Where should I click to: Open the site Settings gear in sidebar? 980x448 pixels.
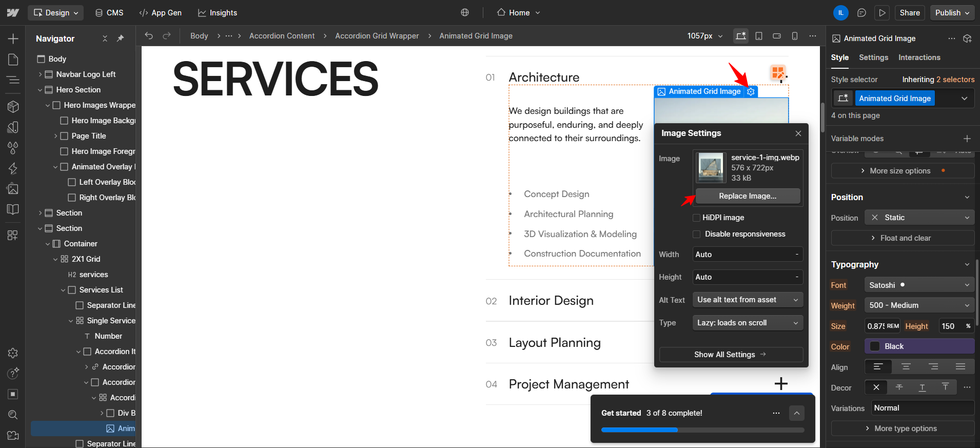pos(13,353)
